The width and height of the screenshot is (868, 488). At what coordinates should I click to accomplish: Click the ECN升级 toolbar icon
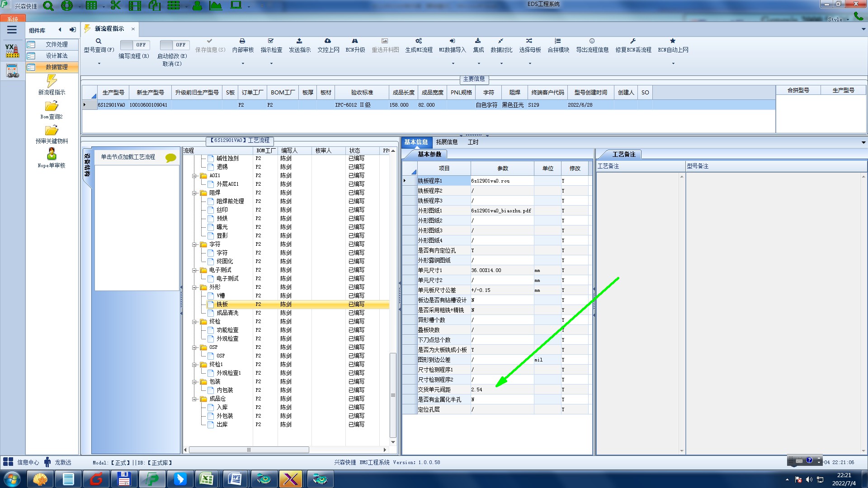[x=355, y=41]
